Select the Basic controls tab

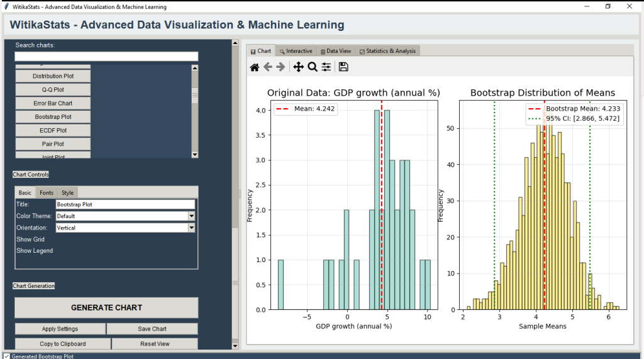[x=25, y=192]
